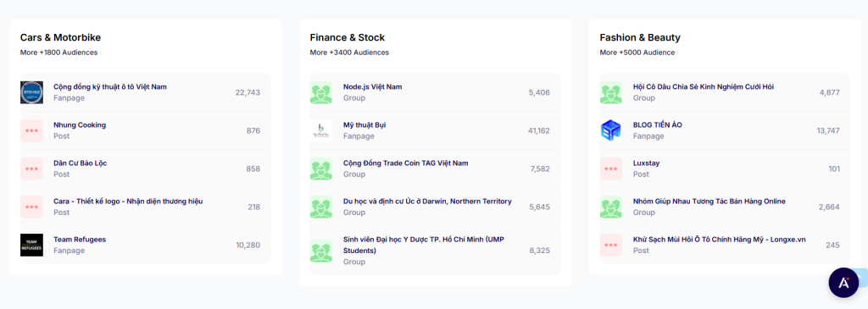
Task: Click the Luxstay post dots icon
Action: [610, 168]
